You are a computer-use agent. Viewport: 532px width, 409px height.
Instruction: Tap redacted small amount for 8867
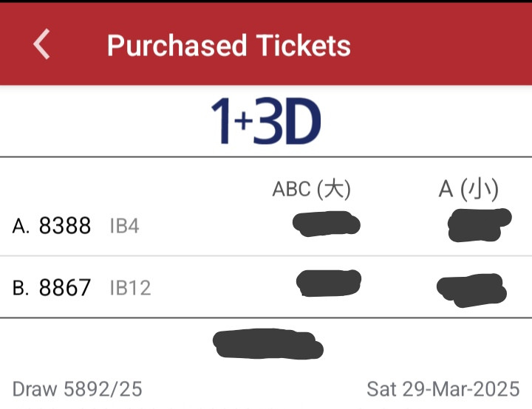click(x=471, y=290)
